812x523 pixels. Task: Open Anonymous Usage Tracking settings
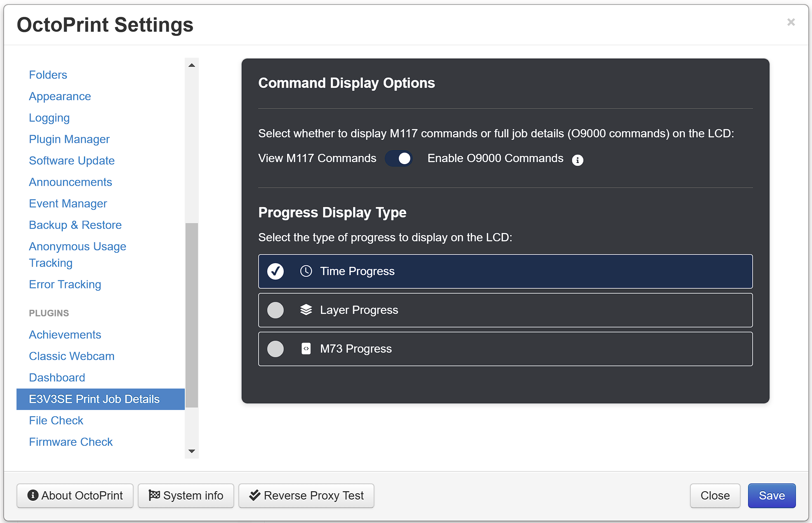click(78, 254)
